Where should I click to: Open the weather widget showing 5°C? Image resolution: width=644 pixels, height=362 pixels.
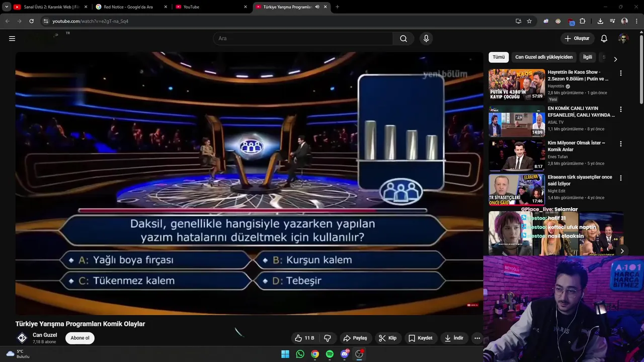18,354
